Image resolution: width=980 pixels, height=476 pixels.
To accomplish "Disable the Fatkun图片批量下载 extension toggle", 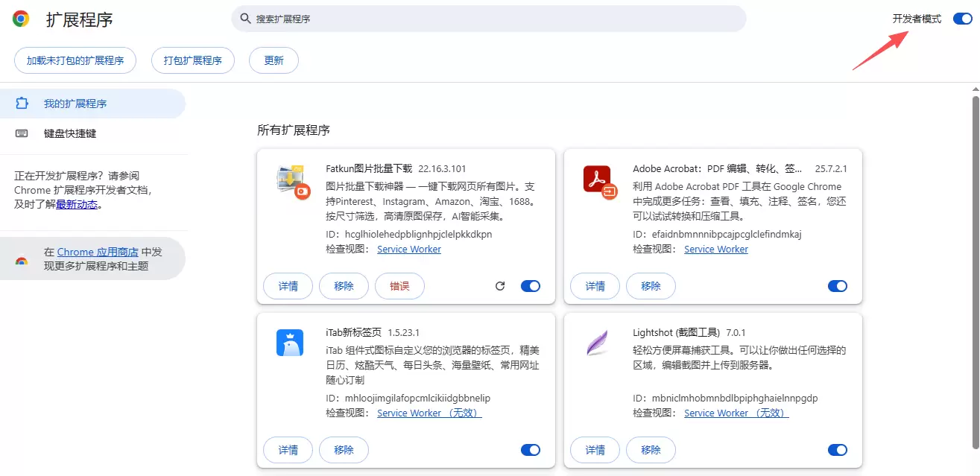I will 531,286.
